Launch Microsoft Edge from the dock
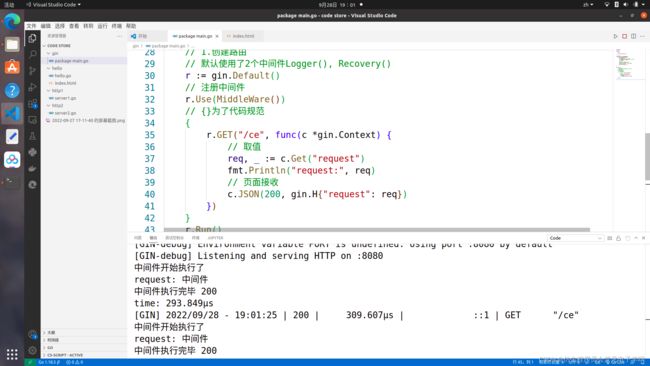 click(12, 21)
